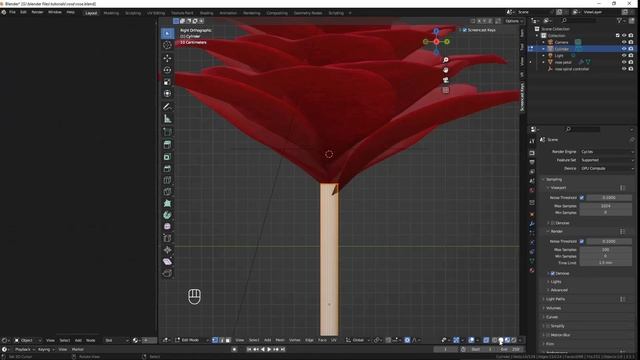
Task: Select the Spin tool
Action: pyautogui.click(x=167, y=215)
